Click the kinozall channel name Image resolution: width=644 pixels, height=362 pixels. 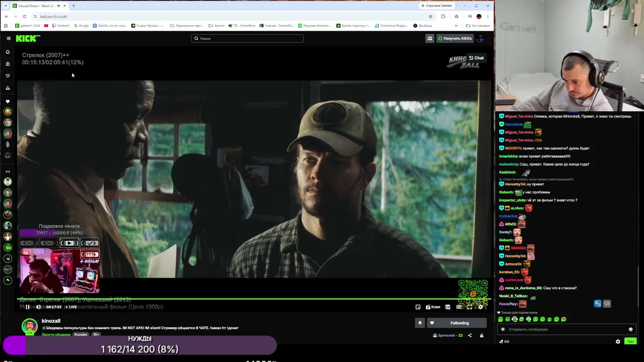(x=51, y=321)
